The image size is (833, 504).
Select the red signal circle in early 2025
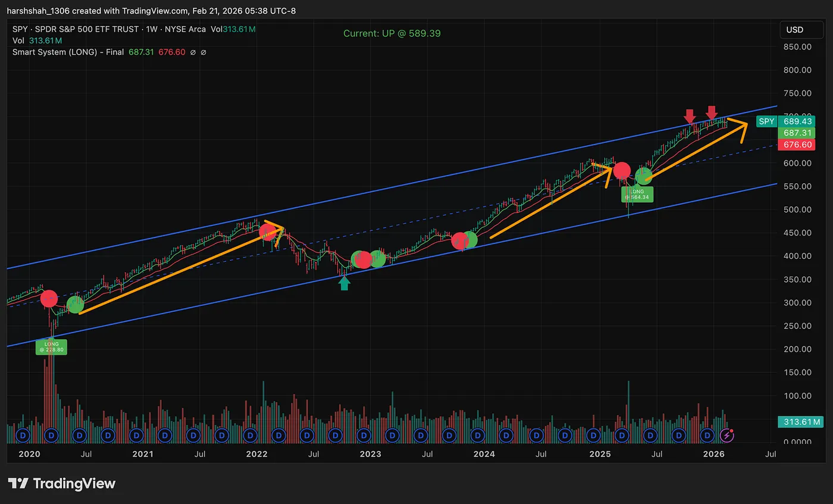coord(622,171)
